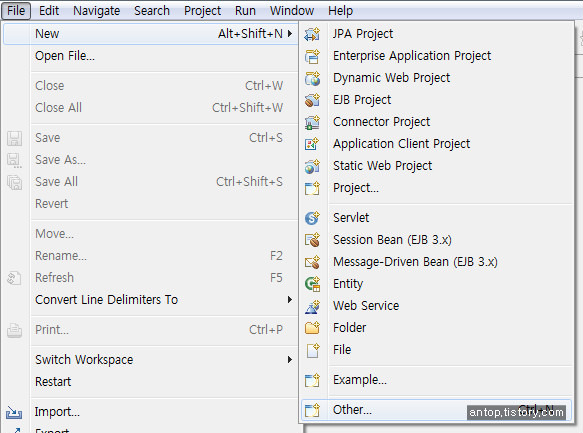Click the new Folder icon

(x=312, y=328)
